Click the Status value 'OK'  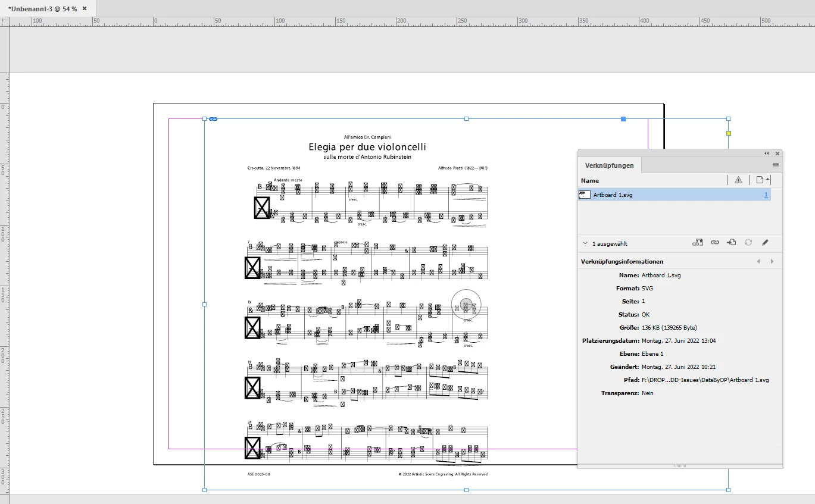pos(645,314)
